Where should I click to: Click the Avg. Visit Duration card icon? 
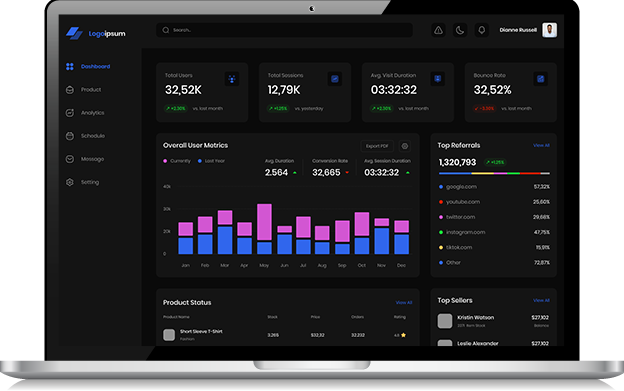pyautogui.click(x=437, y=79)
